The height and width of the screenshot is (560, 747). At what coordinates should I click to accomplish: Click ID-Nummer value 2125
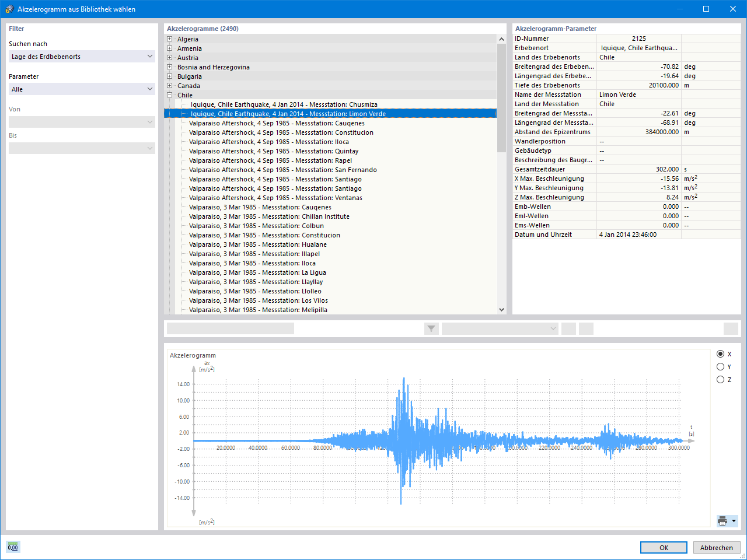pyautogui.click(x=638, y=38)
